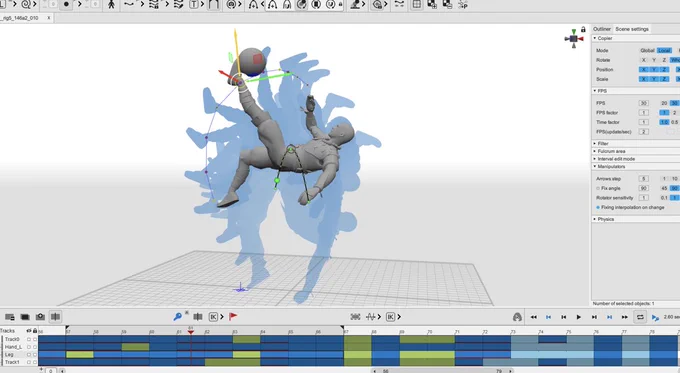The image size is (680, 373).
Task: Click the boxed K key icon near red flag
Action: [x=213, y=317]
